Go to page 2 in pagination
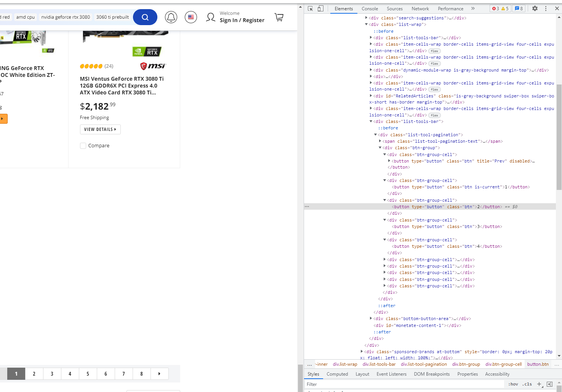The height and width of the screenshot is (392, 562). point(34,374)
